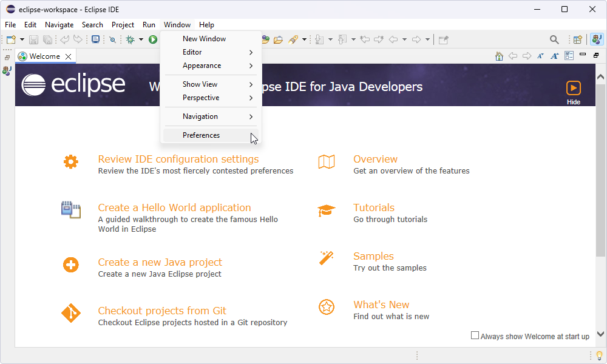Click the Last Edit Location icon
The width and height of the screenshot is (607, 364).
coord(365,39)
